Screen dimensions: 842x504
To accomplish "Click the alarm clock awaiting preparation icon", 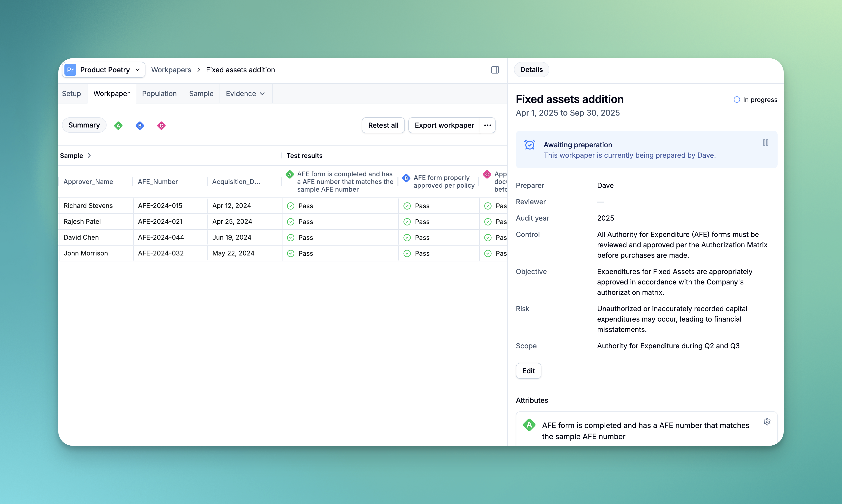I will pos(530,145).
